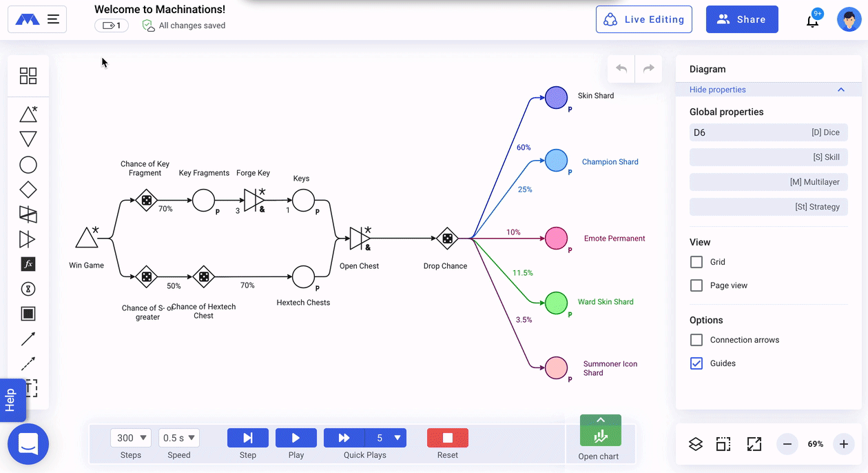Screen dimensions: 868x473
Task: Click the Multilayer global property field
Action: pos(769,182)
